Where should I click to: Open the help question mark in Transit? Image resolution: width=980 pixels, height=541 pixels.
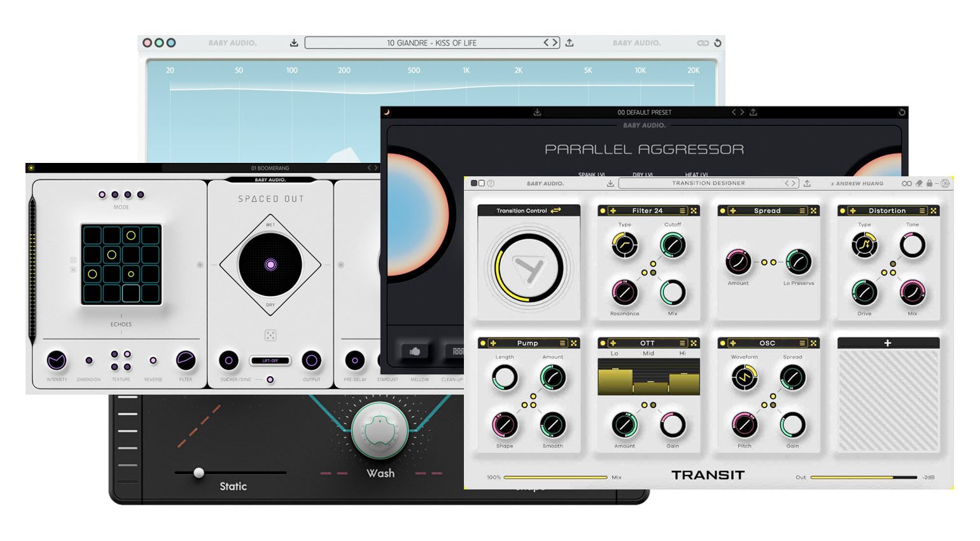click(491, 183)
